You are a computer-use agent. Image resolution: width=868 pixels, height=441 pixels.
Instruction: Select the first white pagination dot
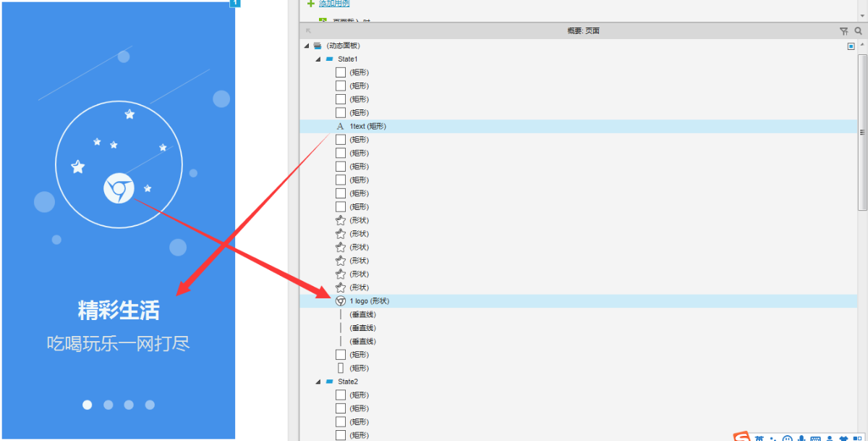tap(88, 405)
